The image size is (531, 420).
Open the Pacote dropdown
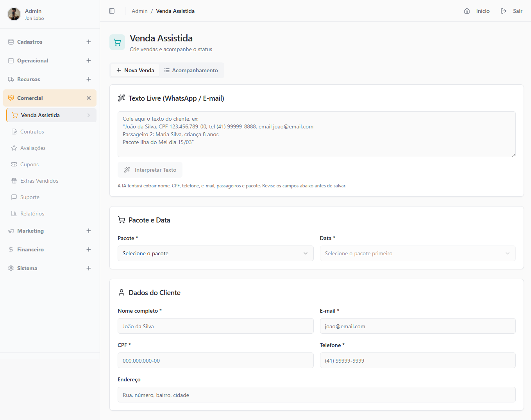pyautogui.click(x=215, y=253)
